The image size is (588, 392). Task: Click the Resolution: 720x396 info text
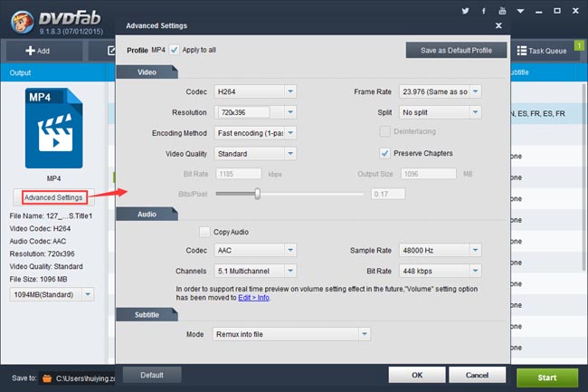coord(42,254)
